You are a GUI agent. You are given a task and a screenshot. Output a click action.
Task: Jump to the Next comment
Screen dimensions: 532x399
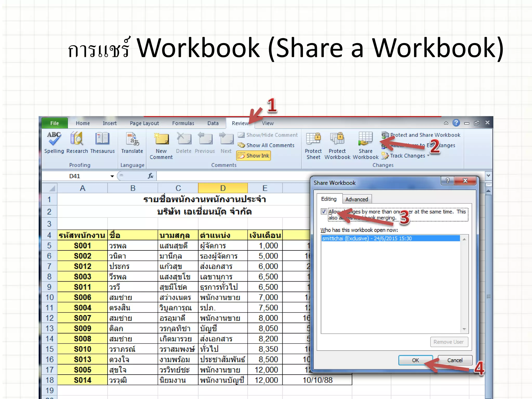click(x=226, y=143)
